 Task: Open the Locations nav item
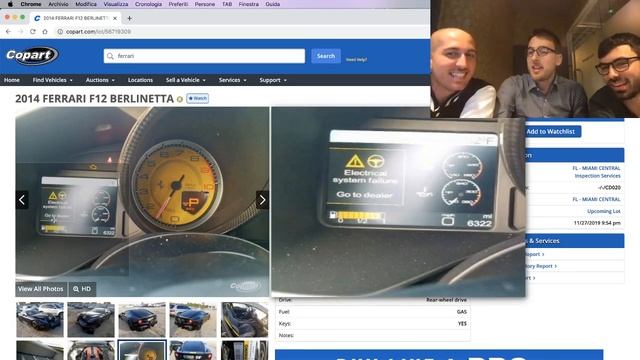(140, 80)
